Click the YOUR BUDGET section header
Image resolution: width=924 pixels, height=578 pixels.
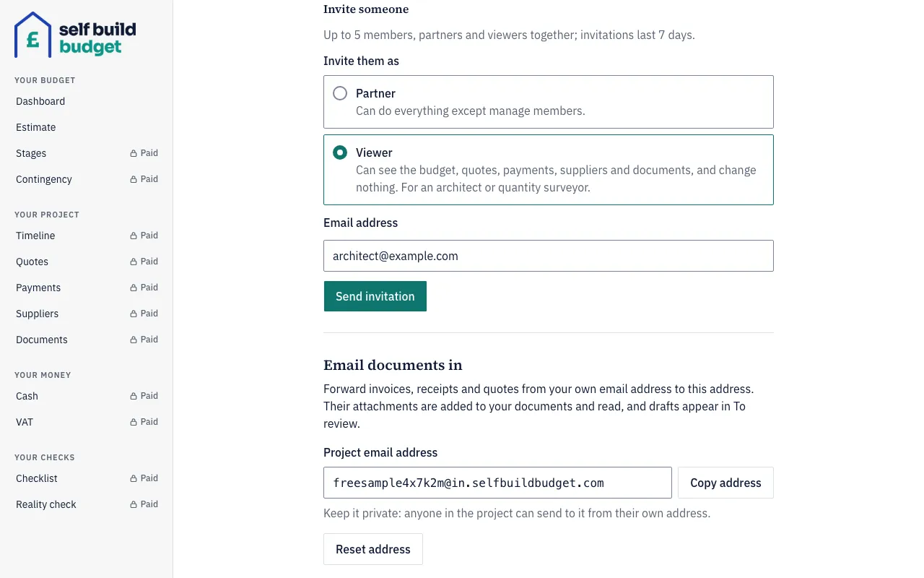pyautogui.click(x=45, y=80)
